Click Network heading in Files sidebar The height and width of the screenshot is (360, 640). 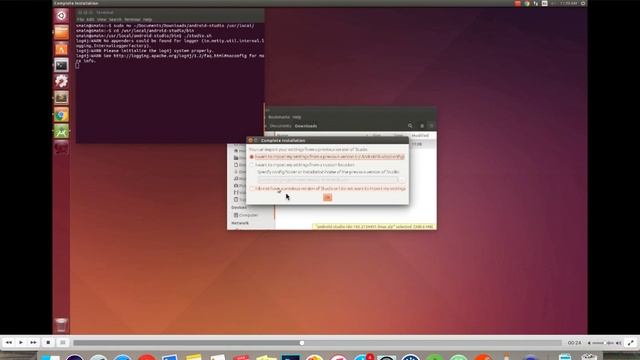[x=240, y=223]
